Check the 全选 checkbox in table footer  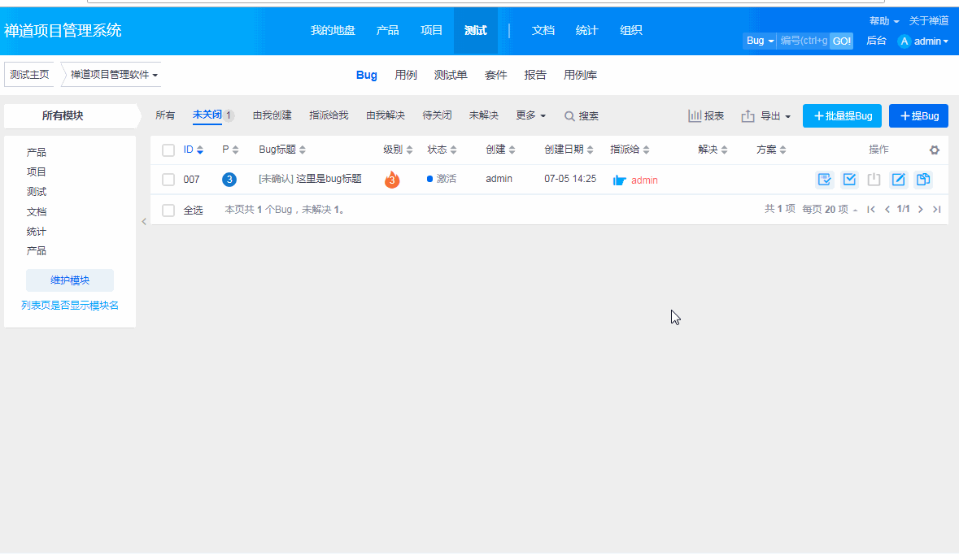[168, 211]
